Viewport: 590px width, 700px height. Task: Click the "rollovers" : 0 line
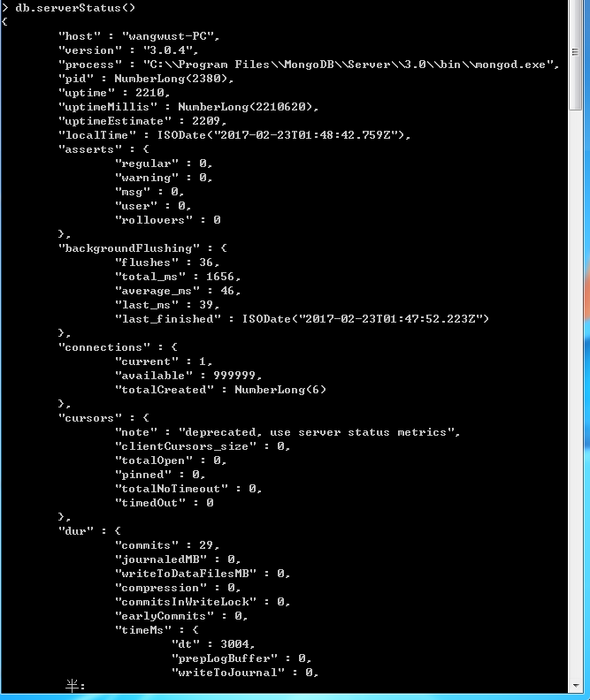coord(167,220)
